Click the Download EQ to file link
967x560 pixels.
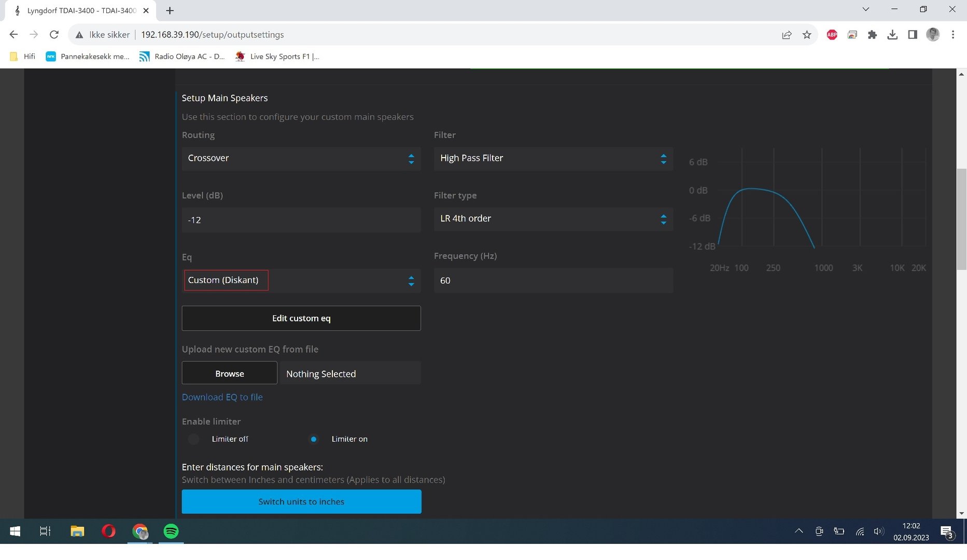[222, 397]
